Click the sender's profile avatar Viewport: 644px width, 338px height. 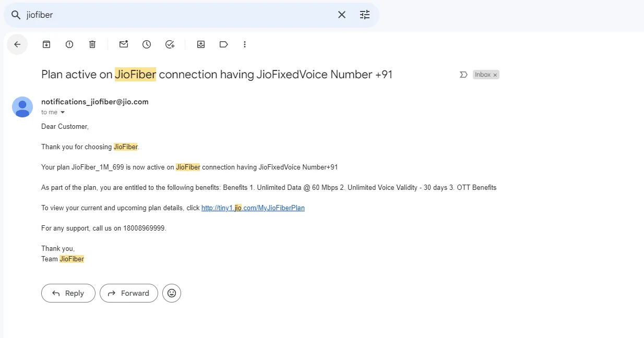[x=22, y=107]
